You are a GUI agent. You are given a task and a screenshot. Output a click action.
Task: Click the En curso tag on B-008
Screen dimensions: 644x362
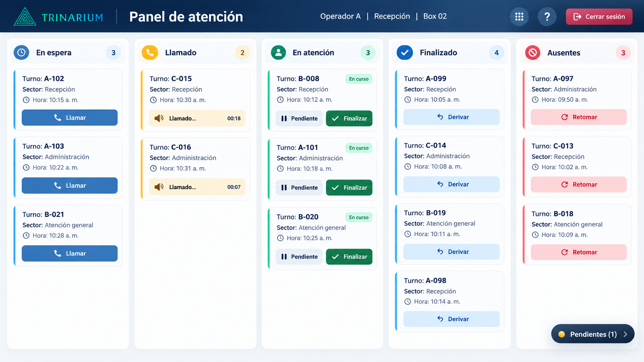coord(359,79)
